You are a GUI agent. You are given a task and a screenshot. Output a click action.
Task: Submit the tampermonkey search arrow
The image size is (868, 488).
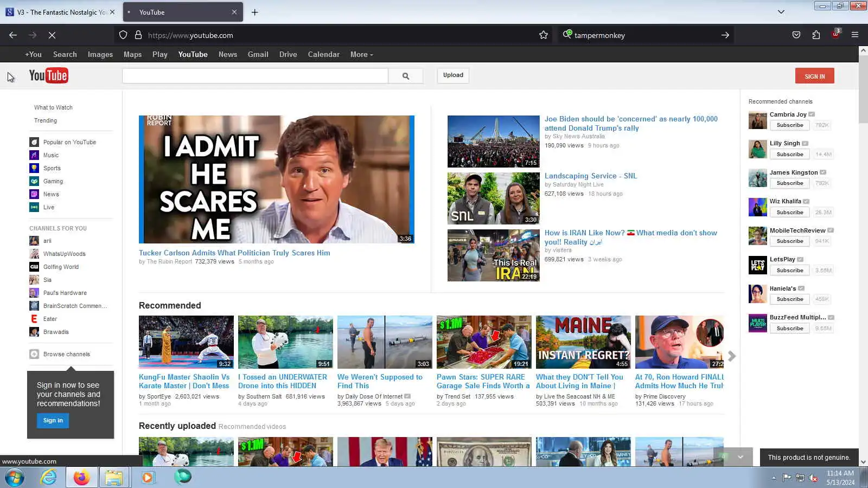[x=725, y=35]
